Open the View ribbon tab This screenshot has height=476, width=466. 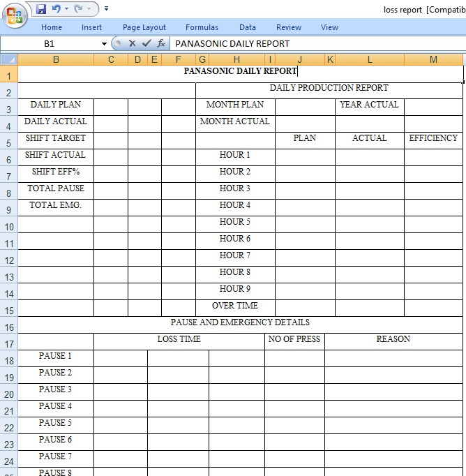coord(329,27)
